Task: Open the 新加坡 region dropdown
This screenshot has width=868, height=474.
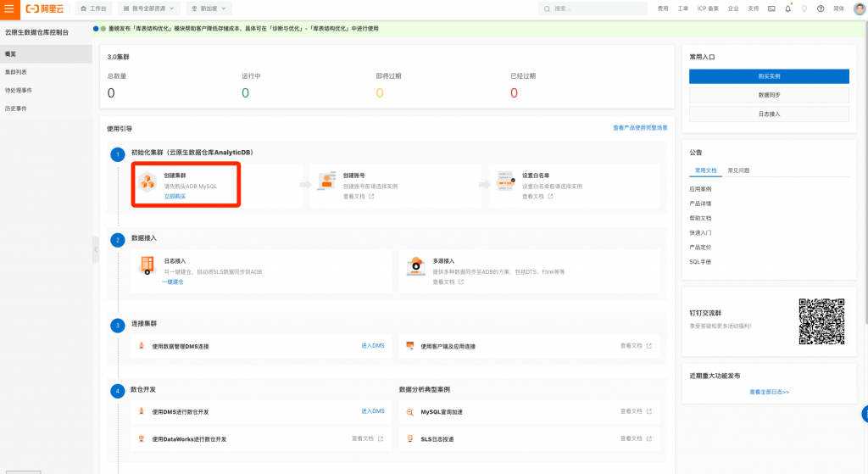Action: [x=209, y=8]
